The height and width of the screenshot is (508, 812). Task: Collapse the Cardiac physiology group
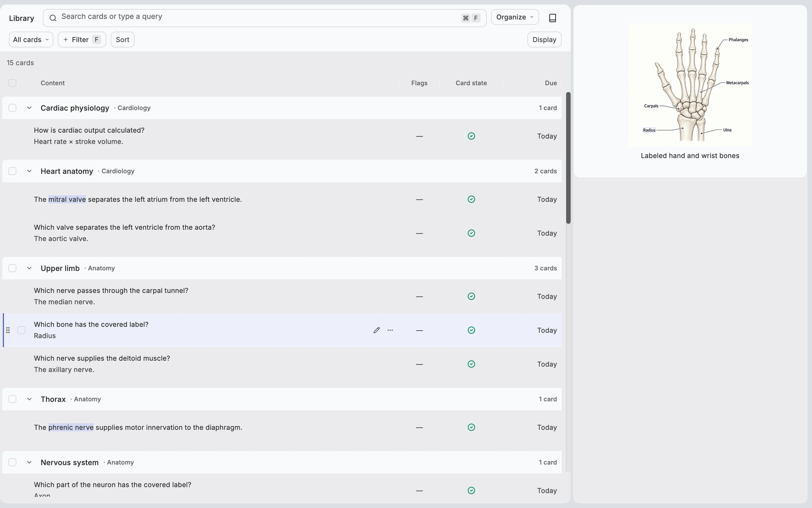pos(29,108)
